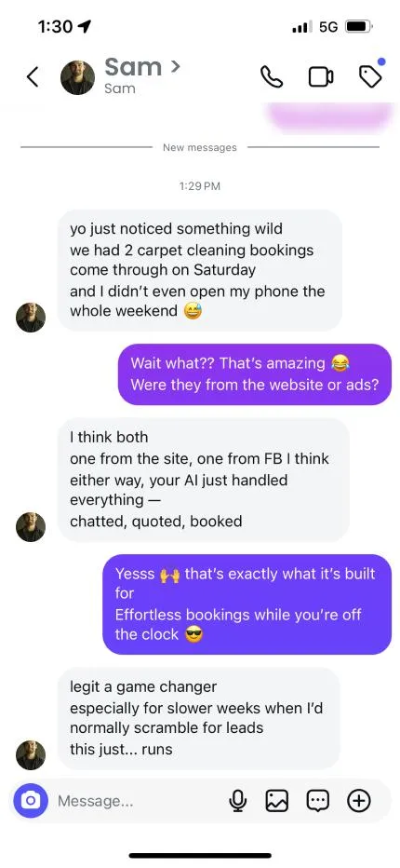Expand Sam's profile details via the chevron
The height and width of the screenshot is (868, 400).
pos(176,67)
